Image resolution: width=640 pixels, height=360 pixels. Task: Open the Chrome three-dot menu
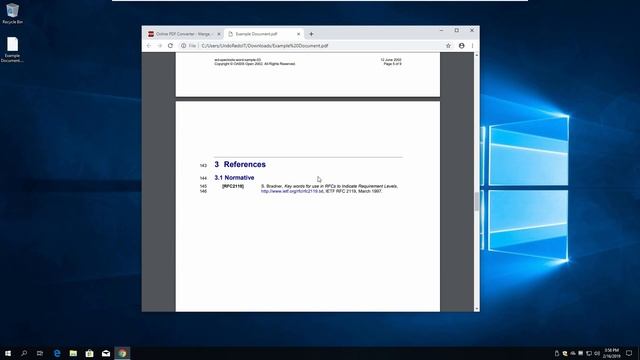click(472, 46)
